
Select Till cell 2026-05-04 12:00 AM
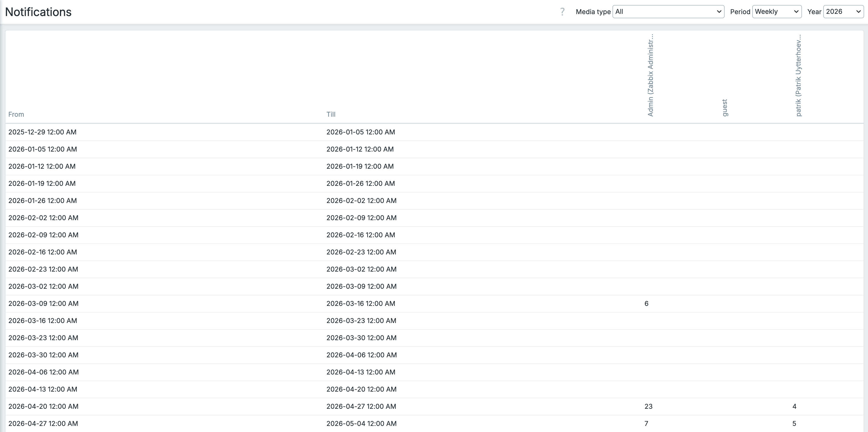pyautogui.click(x=362, y=424)
